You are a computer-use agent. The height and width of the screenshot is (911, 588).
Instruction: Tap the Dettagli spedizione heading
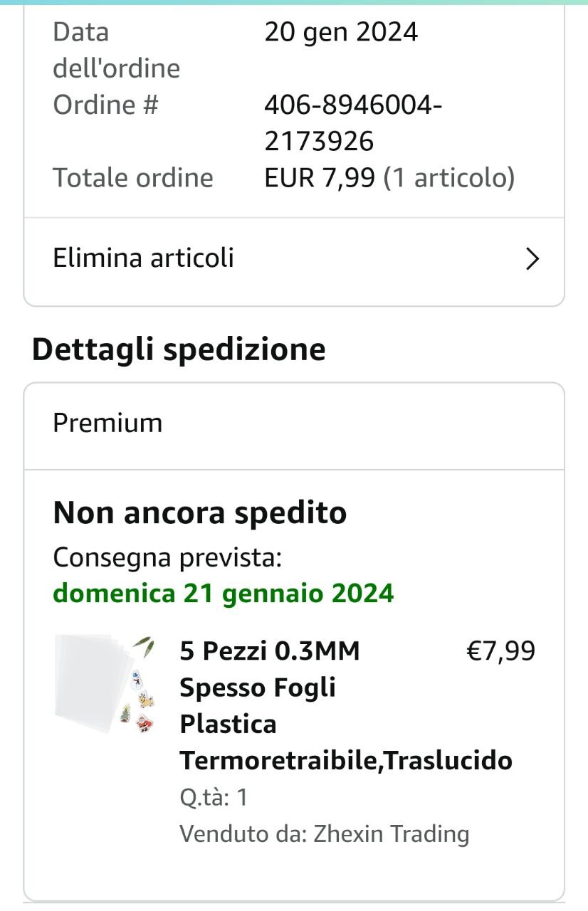(179, 349)
